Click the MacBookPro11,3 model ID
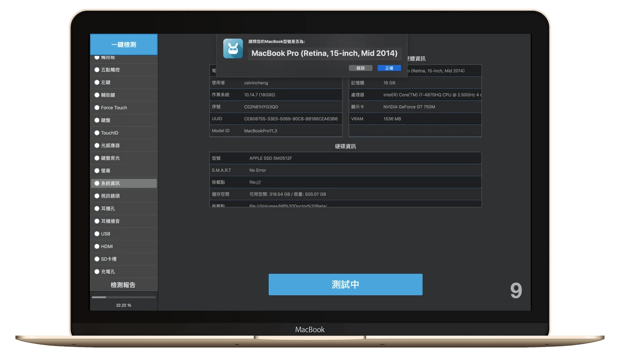The height and width of the screenshot is (364, 620). point(260,131)
